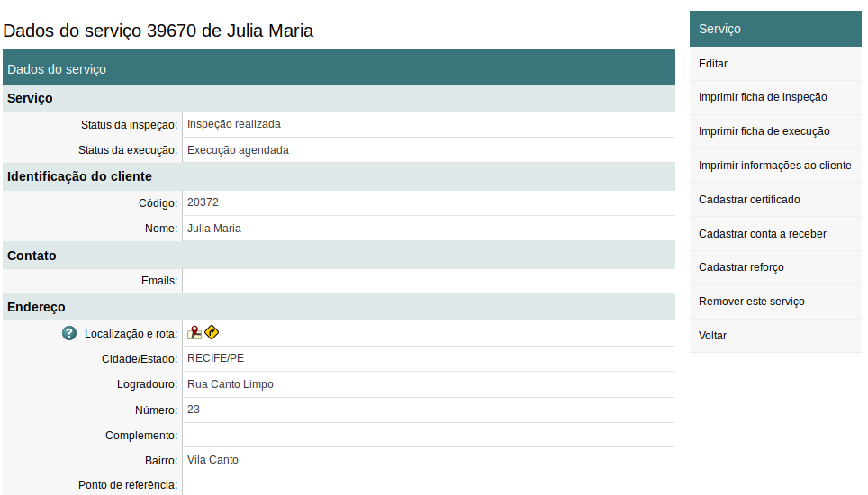Screen dimensions: 868x495
Task: Click the yellow route directions icon
Action: [x=212, y=333]
